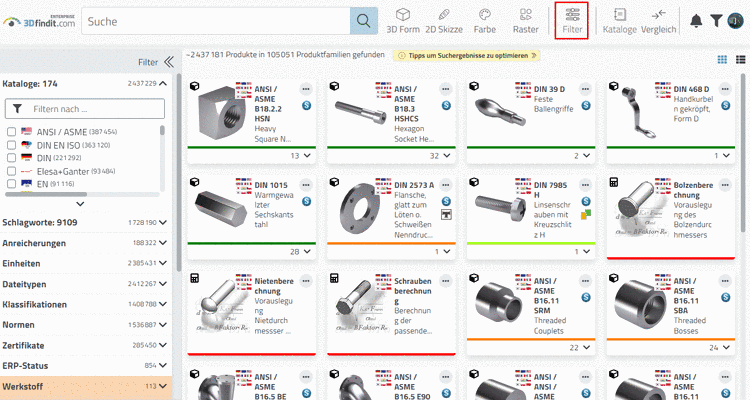Switch to grid view layout

pyautogui.click(x=722, y=59)
